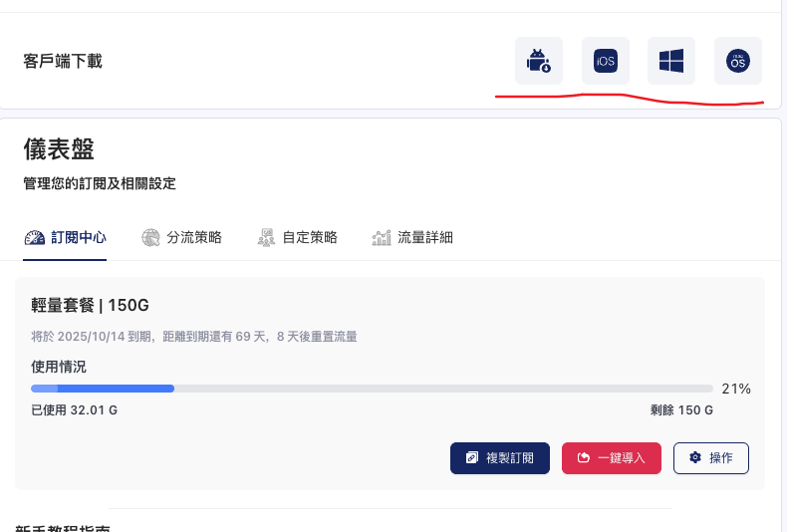The width and height of the screenshot is (787, 532).
Task: Open the 訂閱中心 tab
Action: (x=65, y=237)
